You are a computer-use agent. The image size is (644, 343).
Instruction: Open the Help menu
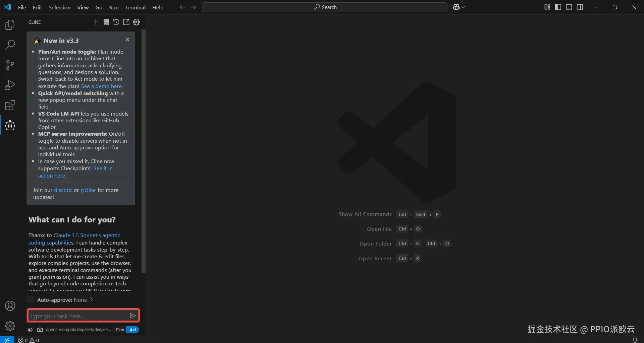[x=158, y=7]
